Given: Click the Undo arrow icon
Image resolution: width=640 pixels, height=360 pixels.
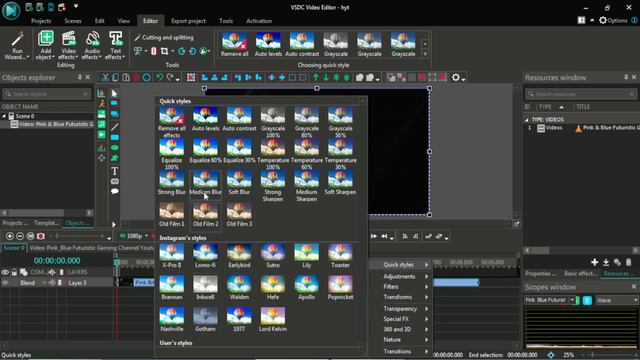Looking at the screenshot, I should point(160,78).
